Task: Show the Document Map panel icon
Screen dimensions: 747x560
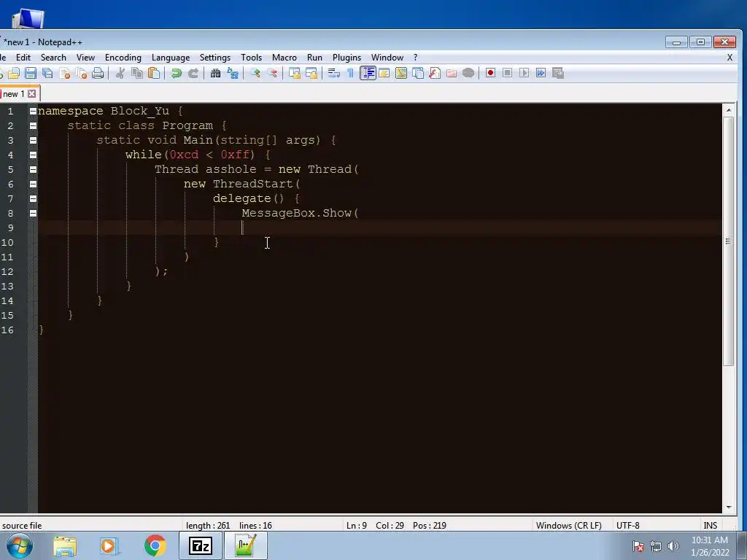Action: click(401, 73)
